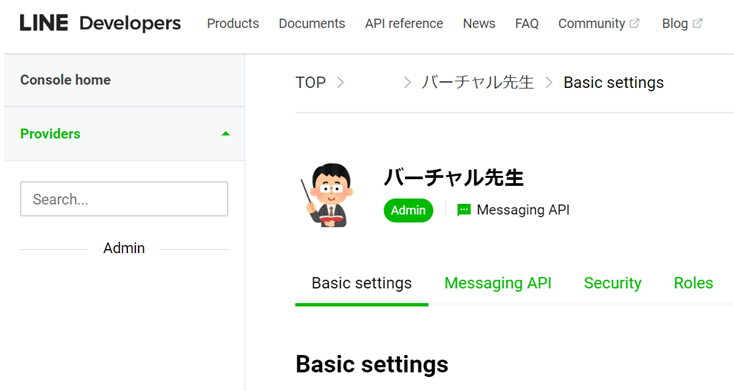
Task: Open the News page
Action: pyautogui.click(x=479, y=23)
